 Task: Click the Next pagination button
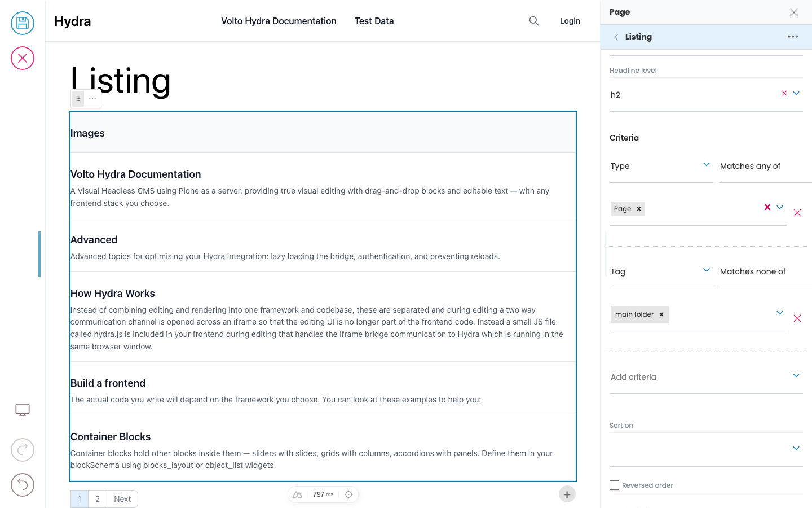(122, 499)
